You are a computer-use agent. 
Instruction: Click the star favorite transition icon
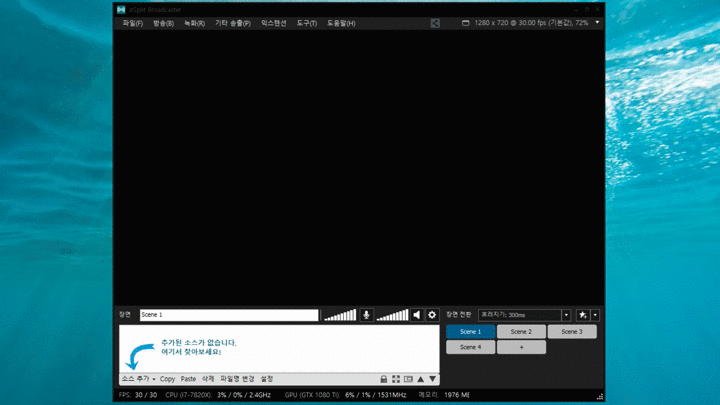582,315
